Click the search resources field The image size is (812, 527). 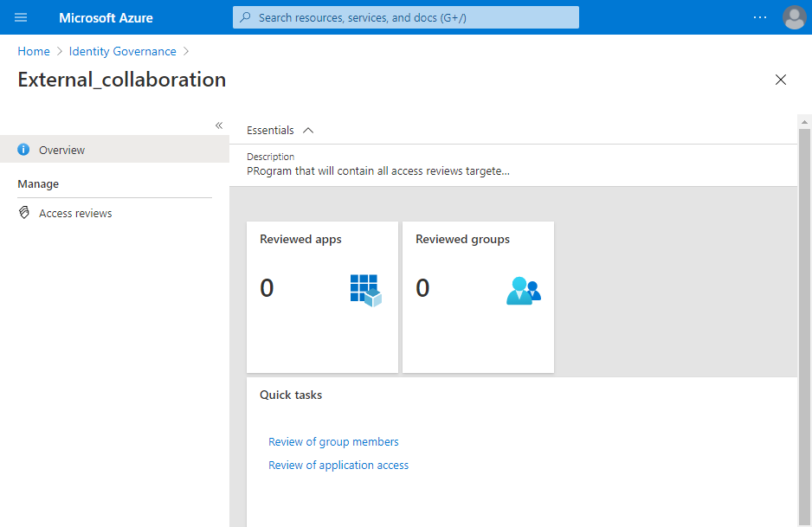405,17
